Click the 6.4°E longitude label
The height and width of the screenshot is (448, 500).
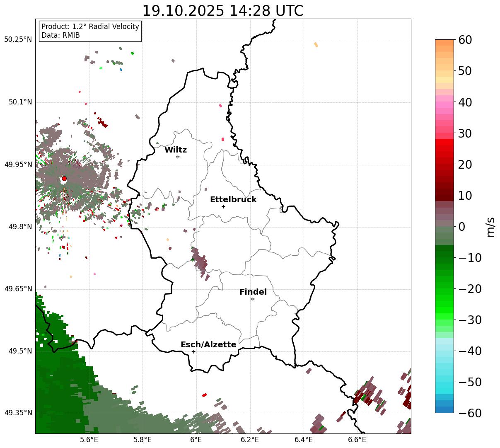[304, 440]
